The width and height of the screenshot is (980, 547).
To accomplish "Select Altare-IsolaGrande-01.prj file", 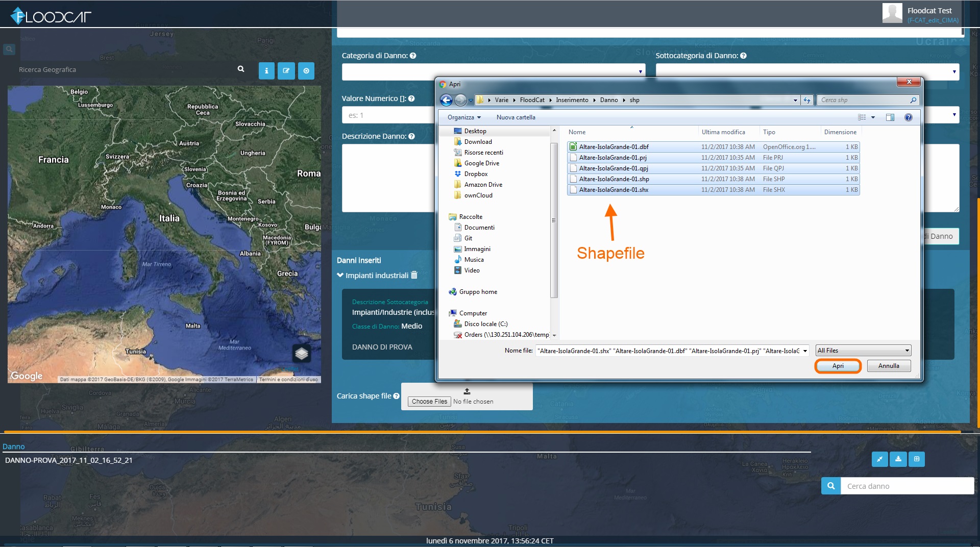I will [714, 158].
